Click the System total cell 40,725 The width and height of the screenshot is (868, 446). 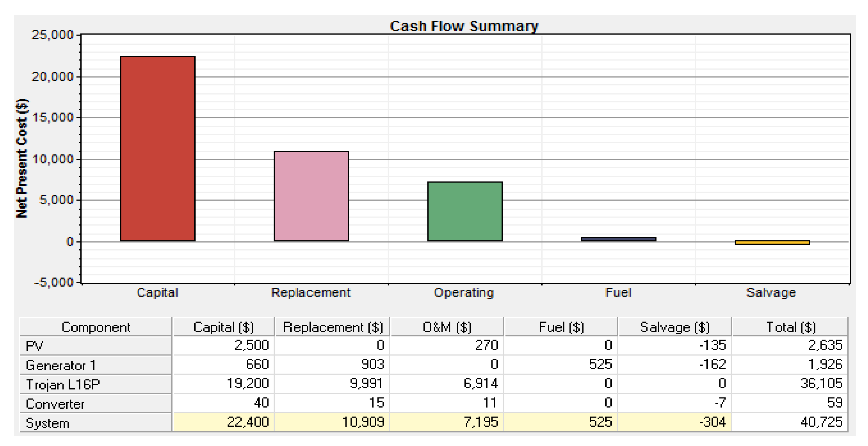coord(821,422)
